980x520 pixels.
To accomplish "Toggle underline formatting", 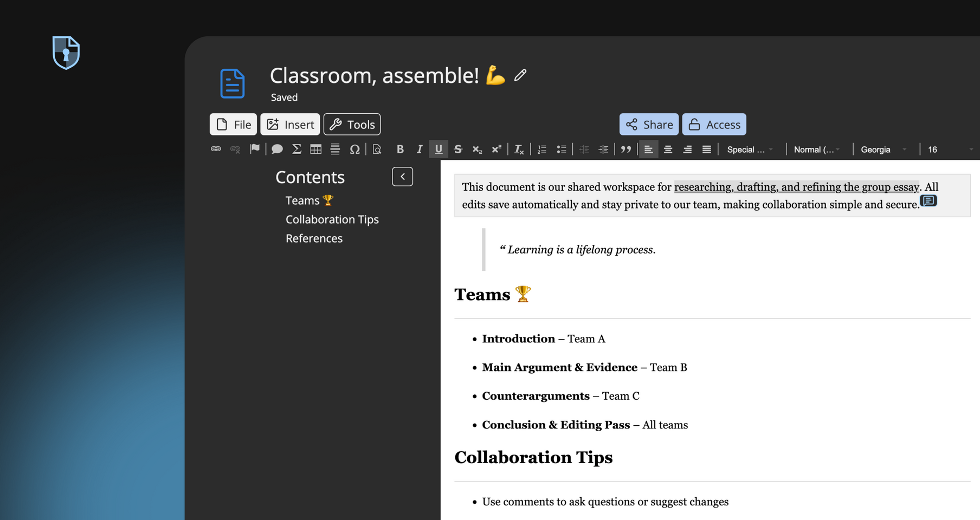I will click(439, 149).
